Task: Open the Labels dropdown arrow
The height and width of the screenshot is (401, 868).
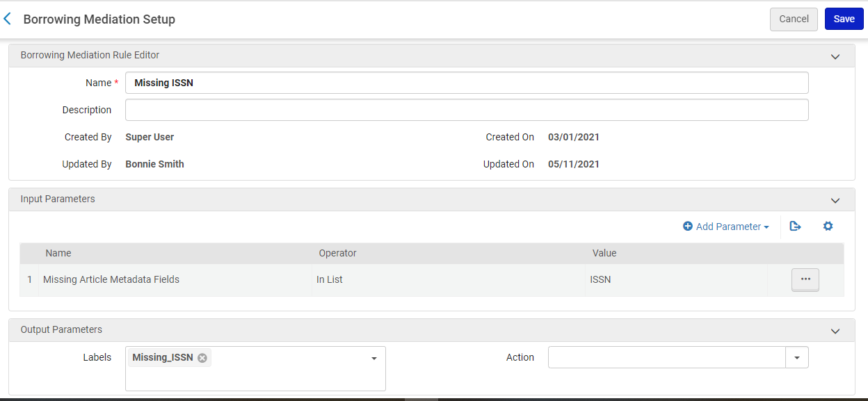Action: pyautogui.click(x=374, y=358)
